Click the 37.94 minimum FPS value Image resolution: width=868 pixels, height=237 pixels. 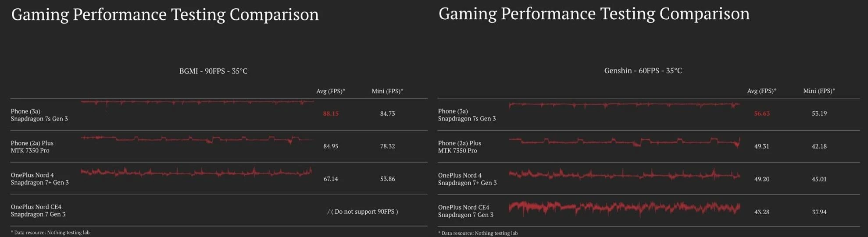(819, 212)
